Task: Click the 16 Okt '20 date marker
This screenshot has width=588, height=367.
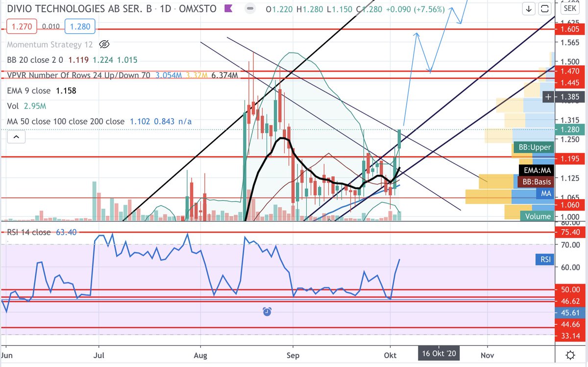Action: 438,354
